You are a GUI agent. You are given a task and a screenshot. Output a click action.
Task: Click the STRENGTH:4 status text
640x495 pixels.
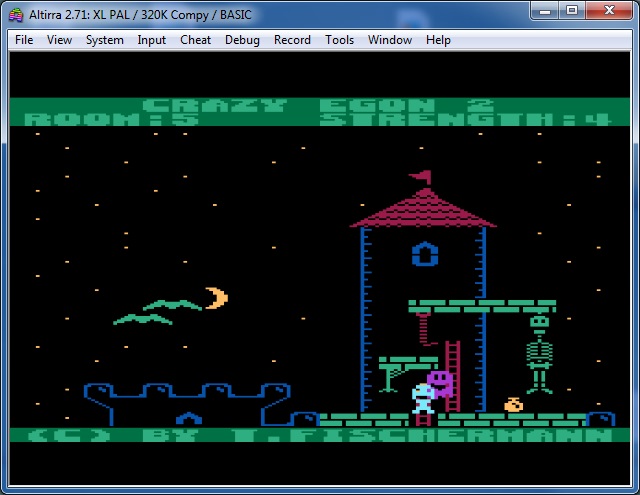(465, 119)
